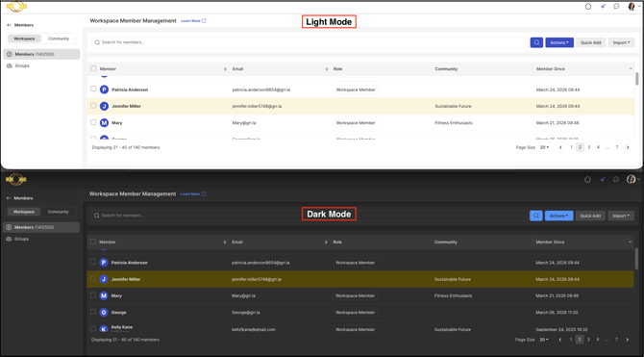Viewport: 644px width, 357px height.
Task: Click Quick Add button in dark mode
Action: [590, 216]
